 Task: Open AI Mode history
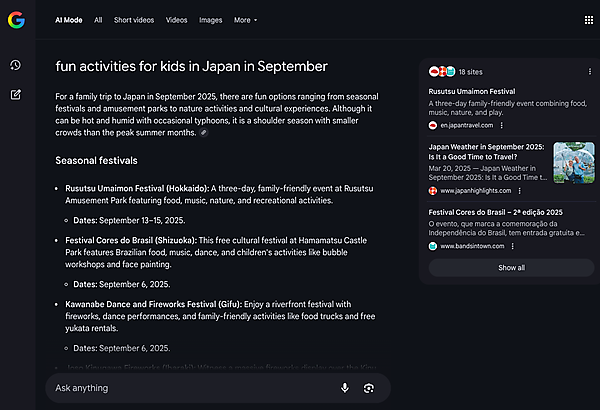pos(16,65)
